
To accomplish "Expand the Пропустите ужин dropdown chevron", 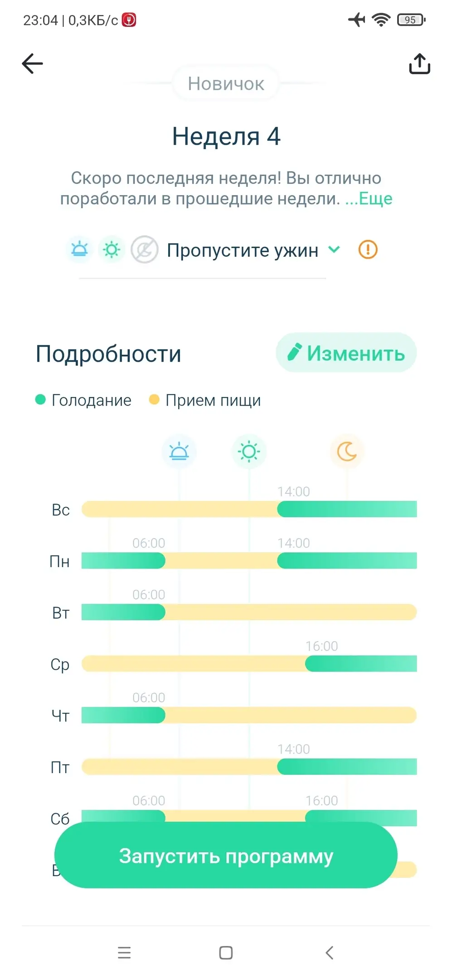I will pos(334,250).
